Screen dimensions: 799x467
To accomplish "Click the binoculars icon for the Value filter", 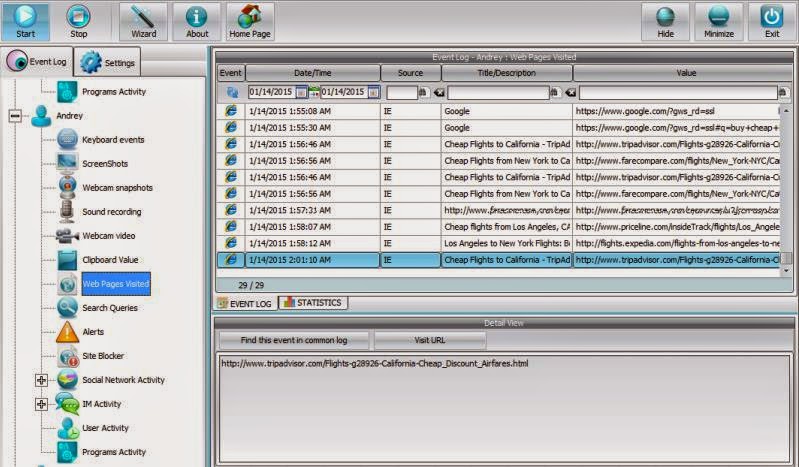I will (783, 92).
